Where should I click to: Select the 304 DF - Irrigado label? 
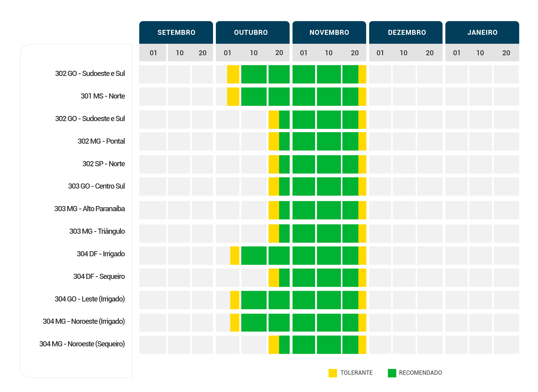click(101, 254)
